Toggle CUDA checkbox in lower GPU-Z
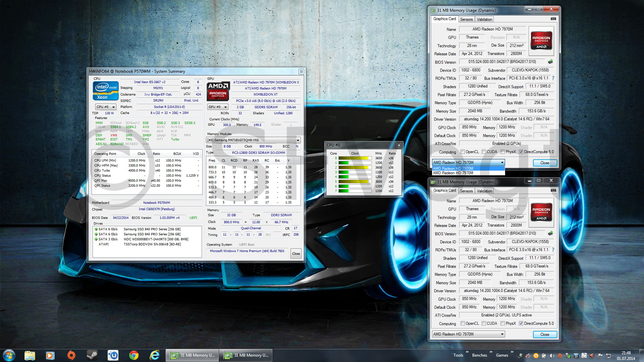The width and height of the screenshot is (644, 362). pos(484,323)
